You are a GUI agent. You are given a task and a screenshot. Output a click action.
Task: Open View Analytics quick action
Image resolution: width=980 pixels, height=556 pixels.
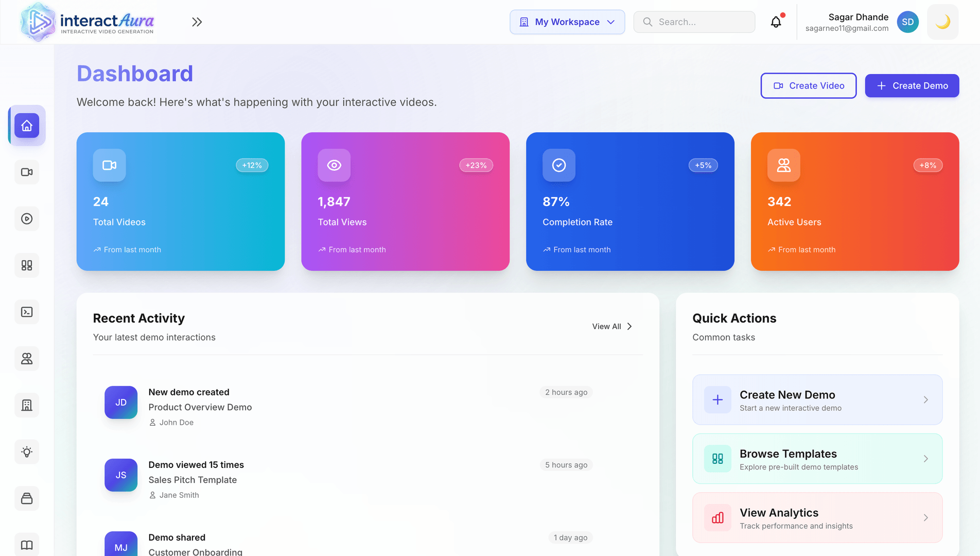point(817,518)
